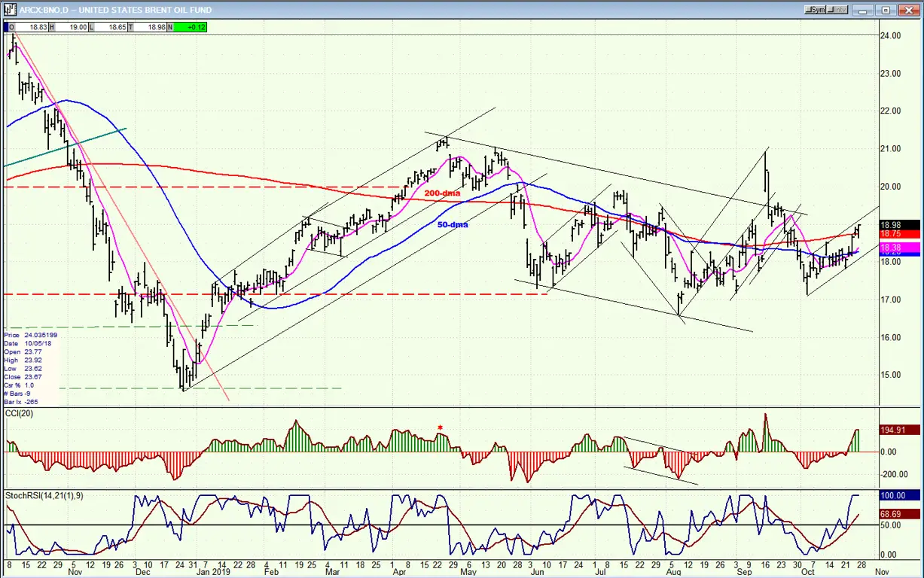Click the 68.69 StochRSI signal value tag
The image size is (924, 578).
click(x=900, y=514)
